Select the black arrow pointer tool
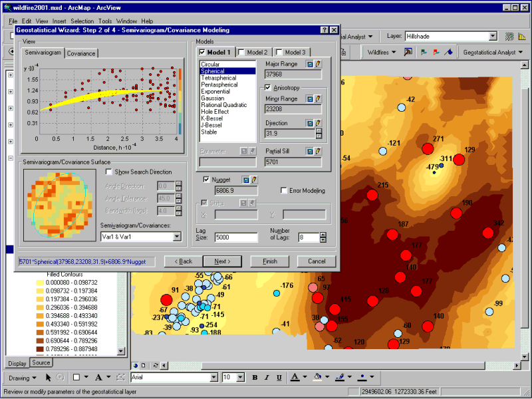The height and width of the screenshot is (399, 532). (48, 377)
